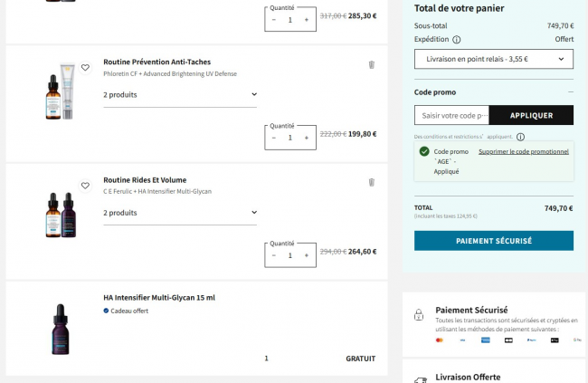
Task: Click the Expédition info icon
Action: [456, 40]
